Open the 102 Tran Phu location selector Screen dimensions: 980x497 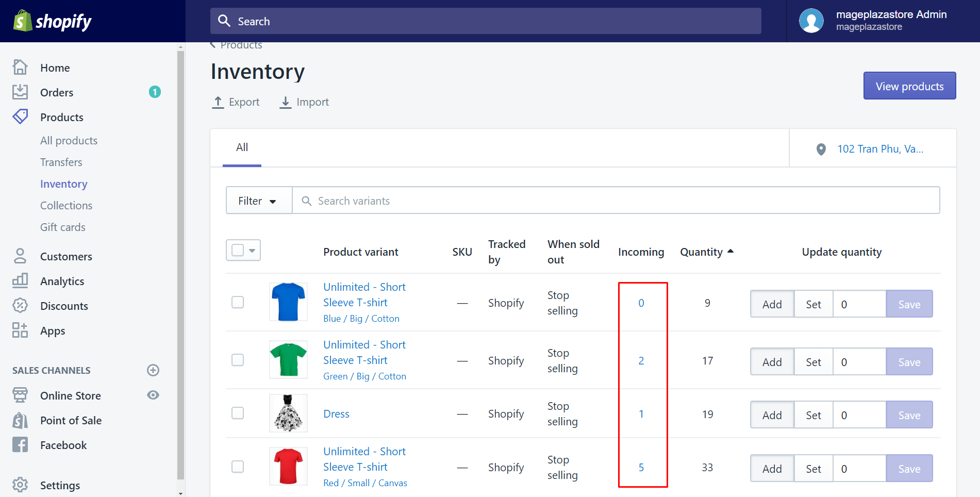873,149
